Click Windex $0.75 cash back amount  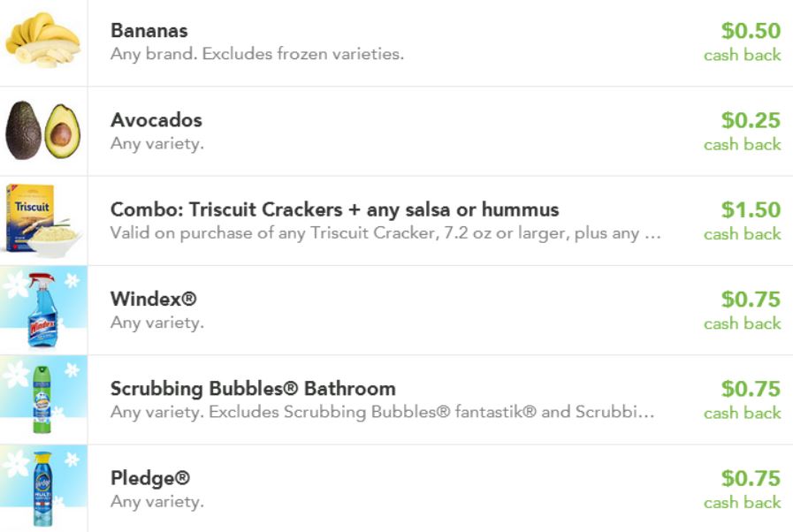[751, 300]
